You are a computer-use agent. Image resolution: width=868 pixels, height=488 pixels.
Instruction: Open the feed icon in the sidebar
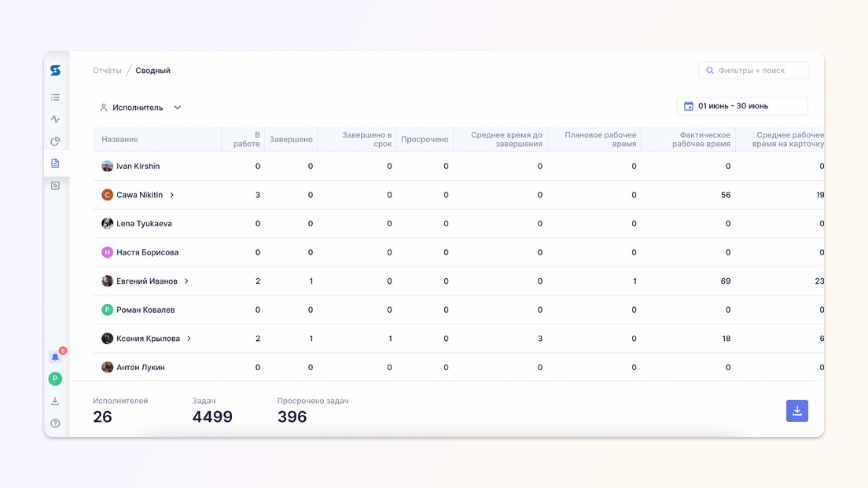pyautogui.click(x=55, y=186)
